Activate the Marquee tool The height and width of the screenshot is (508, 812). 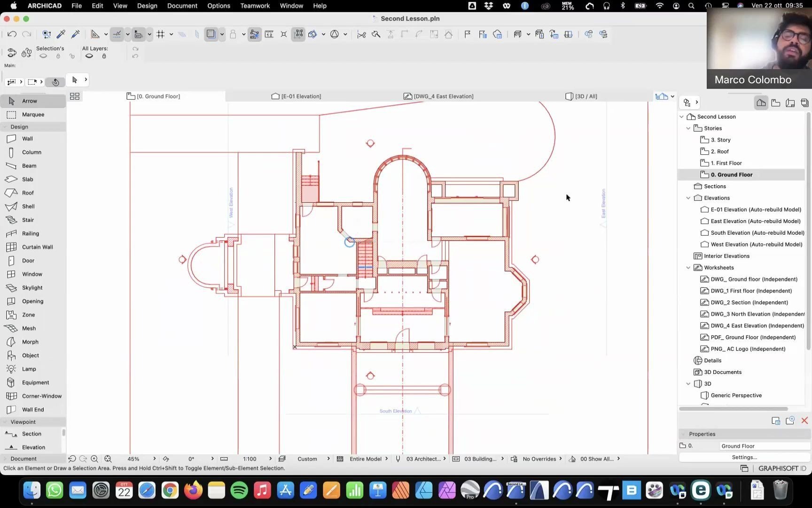click(x=33, y=115)
